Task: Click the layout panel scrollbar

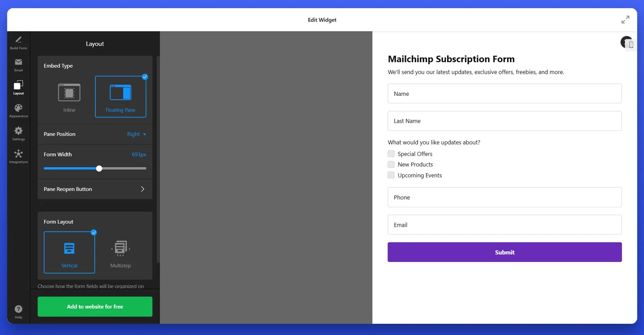Action: coord(158,159)
